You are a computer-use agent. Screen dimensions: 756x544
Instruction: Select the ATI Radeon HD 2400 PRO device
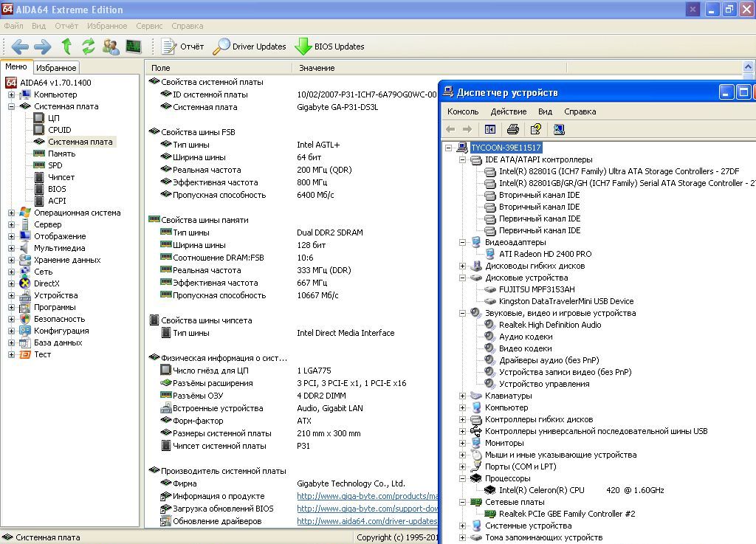click(545, 254)
